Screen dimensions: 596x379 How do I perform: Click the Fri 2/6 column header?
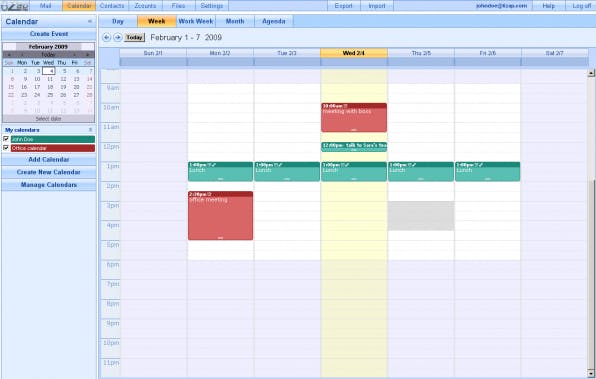pyautogui.click(x=488, y=53)
